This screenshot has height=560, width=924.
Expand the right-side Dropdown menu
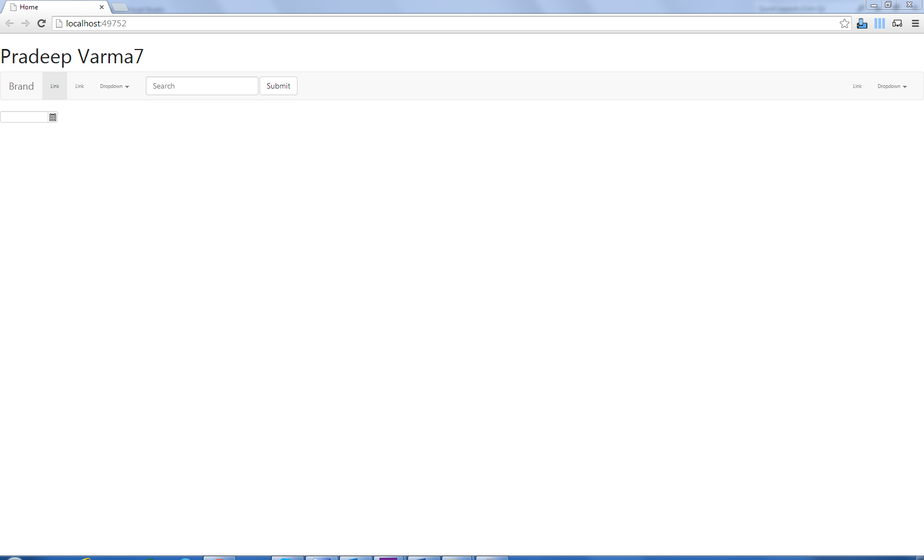(x=892, y=86)
